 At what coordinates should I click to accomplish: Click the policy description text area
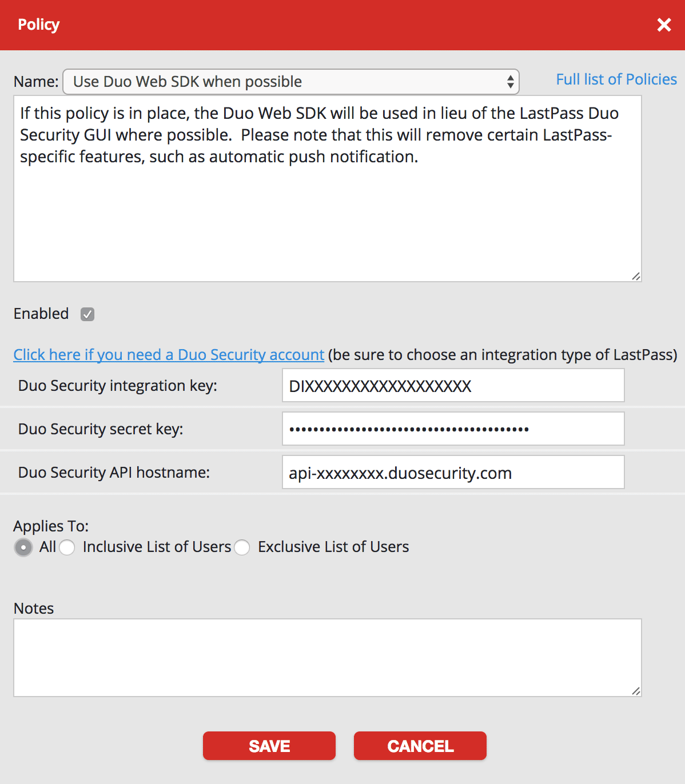click(x=327, y=217)
